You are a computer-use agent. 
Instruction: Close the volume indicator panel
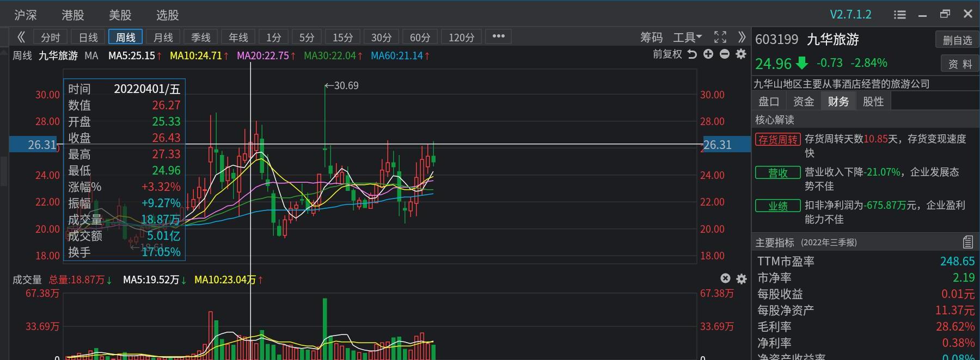pyautogui.click(x=725, y=278)
